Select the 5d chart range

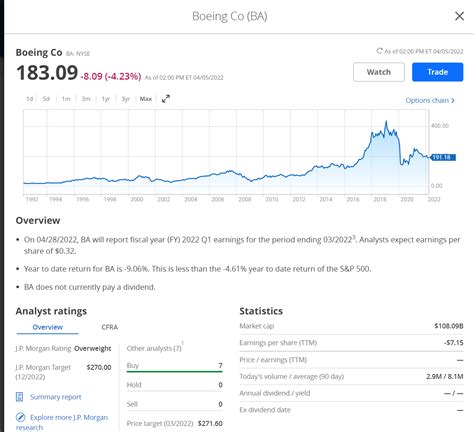46,99
